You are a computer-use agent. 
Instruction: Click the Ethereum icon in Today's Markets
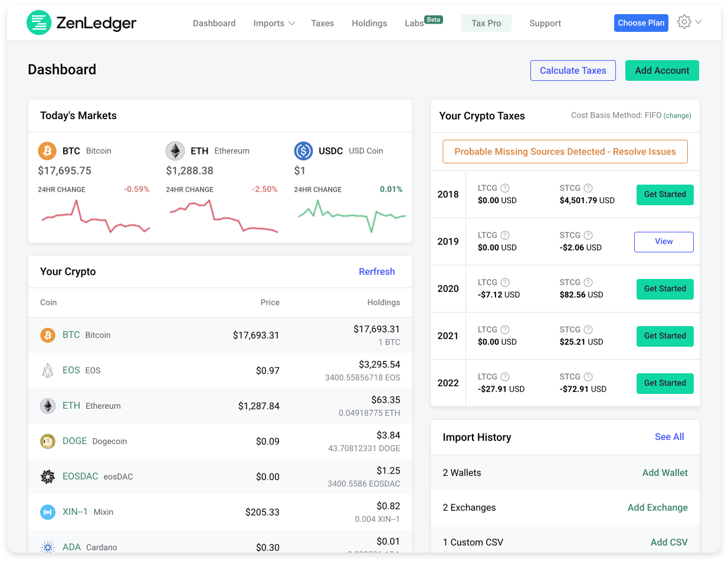(175, 151)
